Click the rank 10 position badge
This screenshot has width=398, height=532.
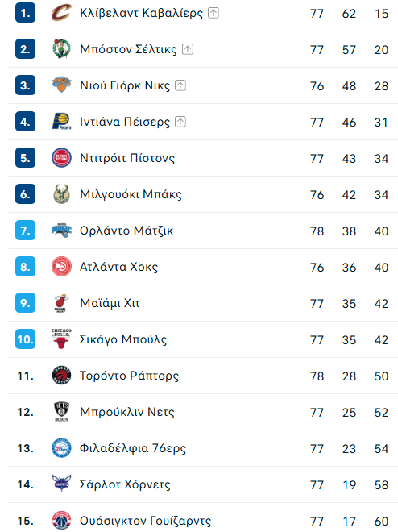26,339
